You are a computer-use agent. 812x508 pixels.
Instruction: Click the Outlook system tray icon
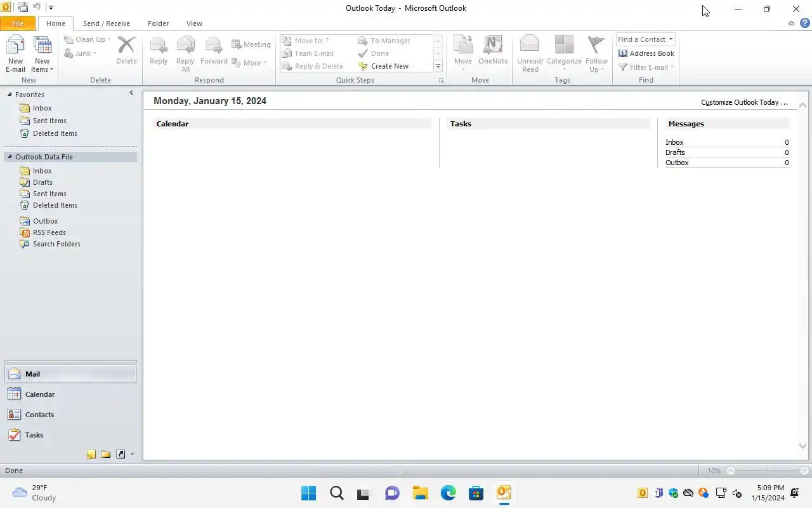pyautogui.click(x=643, y=493)
